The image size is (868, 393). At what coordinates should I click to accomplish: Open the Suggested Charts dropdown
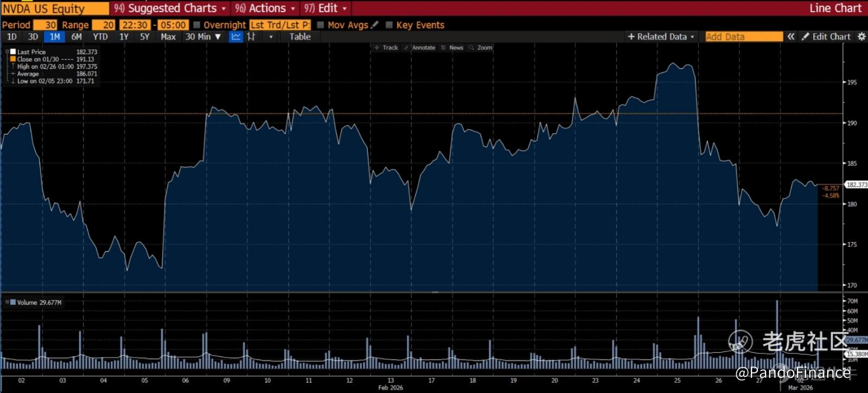tap(170, 8)
